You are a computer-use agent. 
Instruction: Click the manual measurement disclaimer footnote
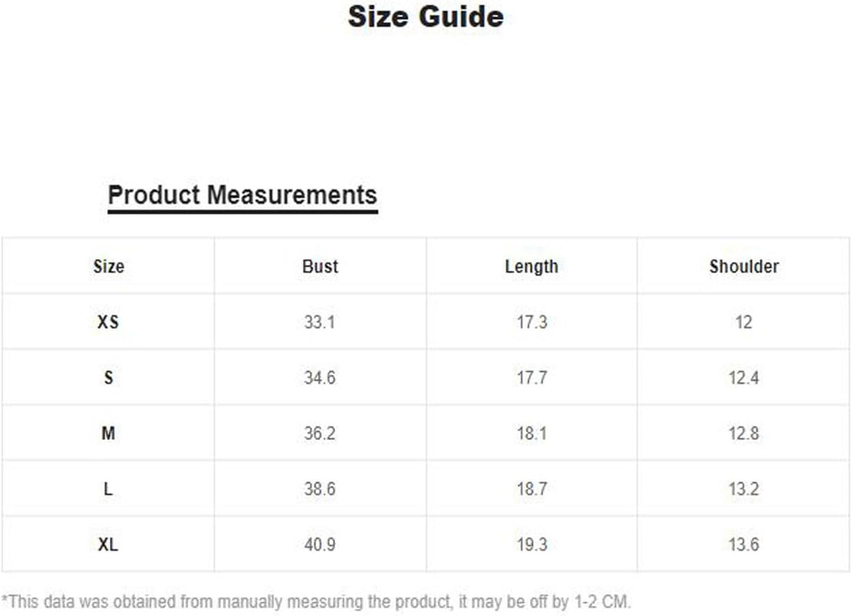point(316,601)
